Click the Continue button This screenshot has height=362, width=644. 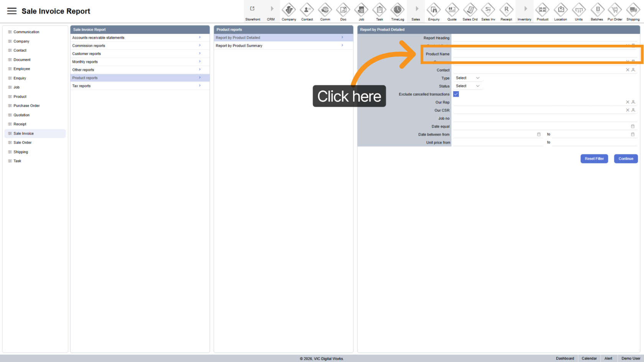[x=626, y=159]
